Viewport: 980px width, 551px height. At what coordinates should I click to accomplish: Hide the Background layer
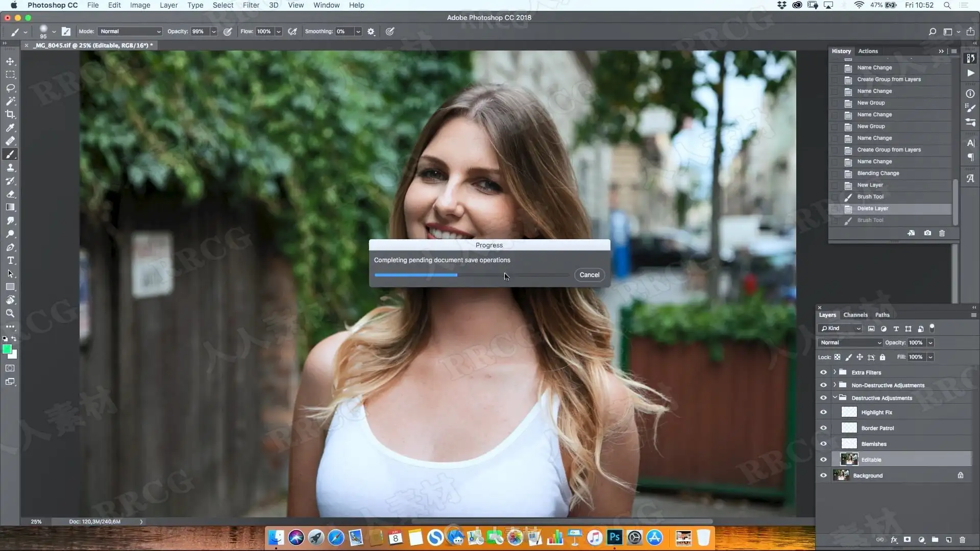(x=823, y=475)
